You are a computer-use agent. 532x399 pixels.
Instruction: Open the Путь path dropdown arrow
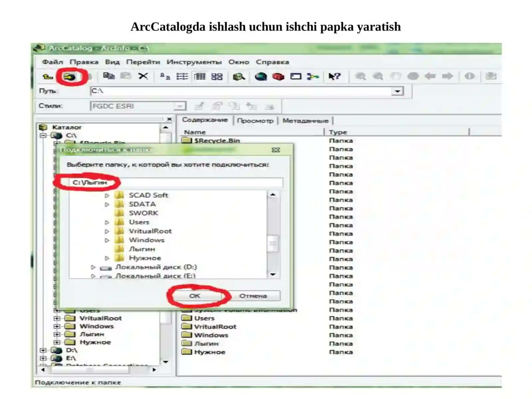397,91
